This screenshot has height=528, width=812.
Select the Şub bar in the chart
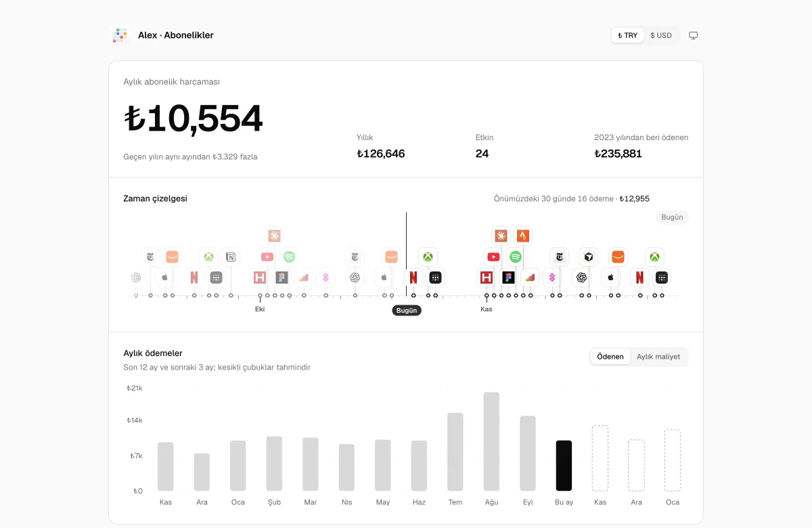274,464
